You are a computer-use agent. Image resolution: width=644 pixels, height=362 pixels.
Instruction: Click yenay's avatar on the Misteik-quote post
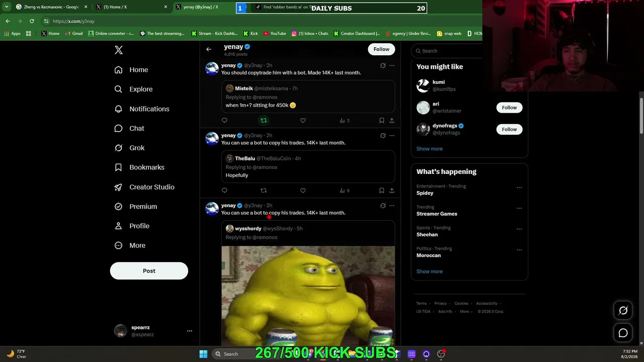[x=212, y=68]
